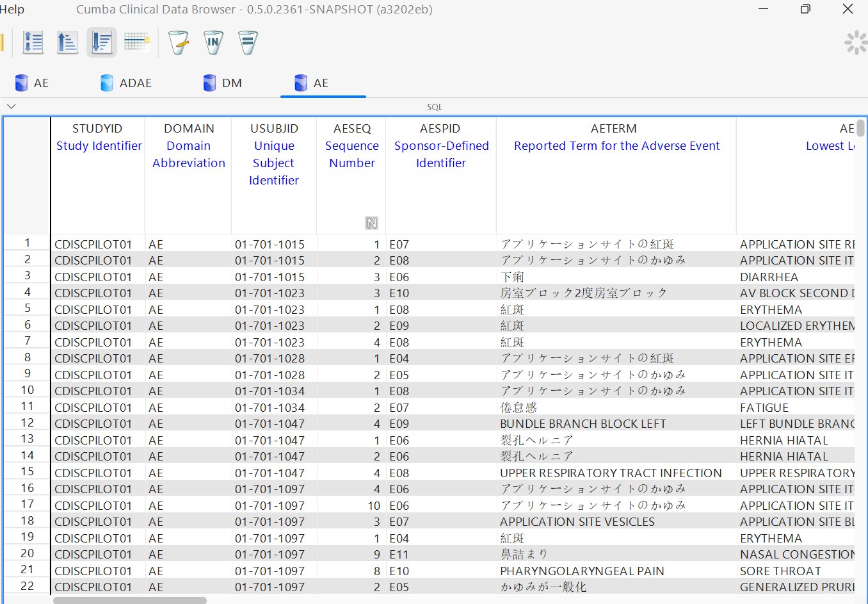Click the highlight row grid icon
This screenshot has width=868, height=604.
tap(136, 42)
